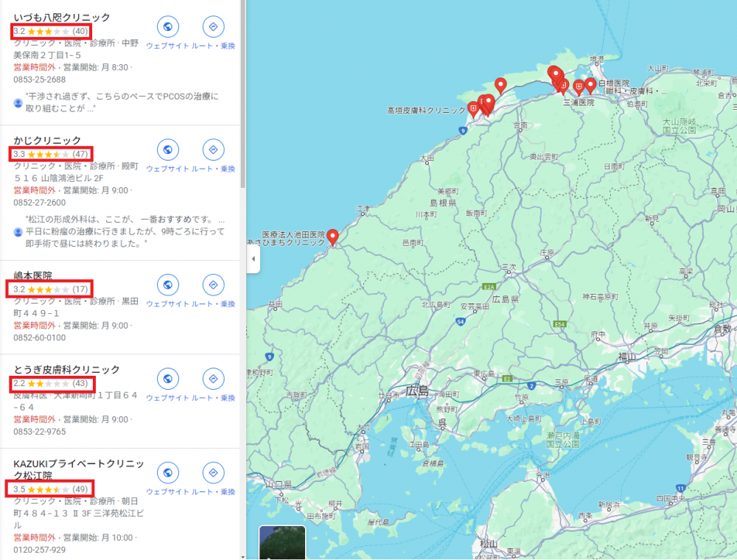Click phone number 0853-25-2688

tap(40, 80)
